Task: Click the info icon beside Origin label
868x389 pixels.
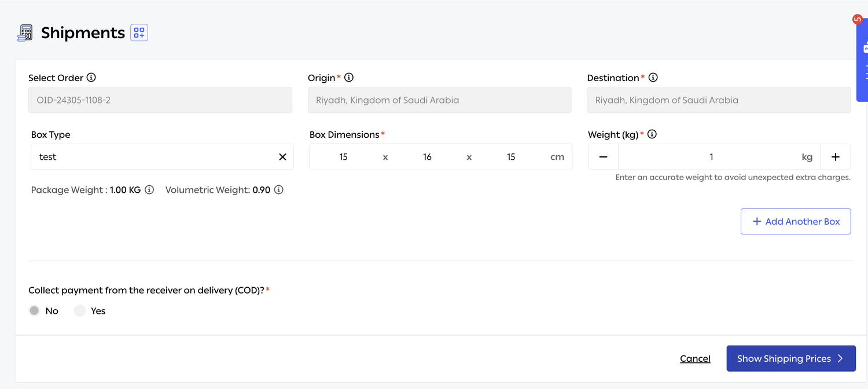Action: pyautogui.click(x=349, y=78)
